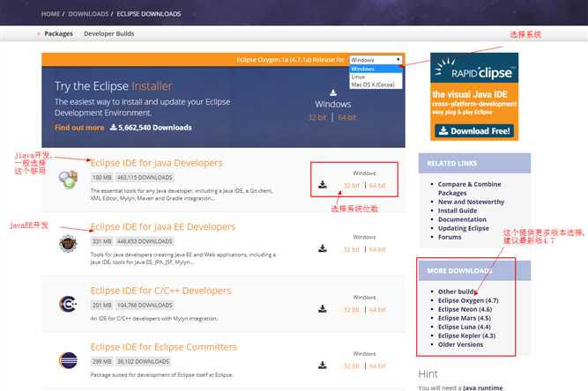The image size is (588, 391).
Task: Click the Find out more link
Action: click(x=79, y=128)
